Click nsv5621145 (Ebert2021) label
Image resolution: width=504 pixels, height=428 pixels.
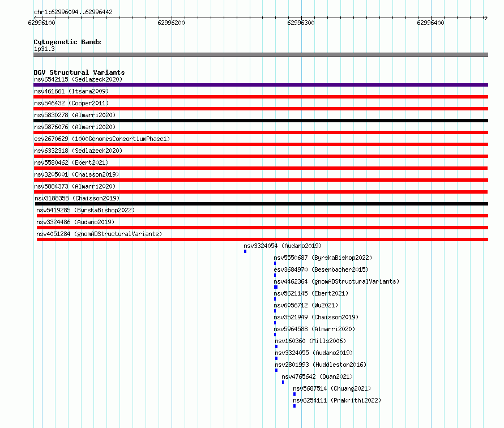(x=311, y=293)
